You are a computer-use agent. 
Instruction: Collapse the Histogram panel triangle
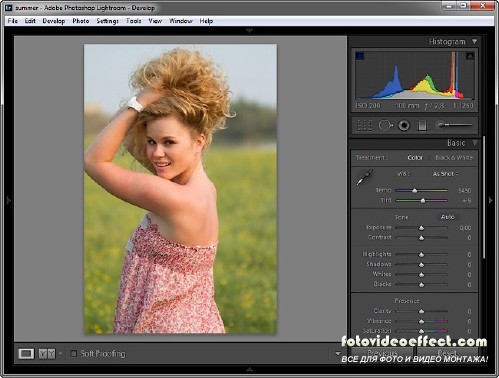tap(474, 42)
